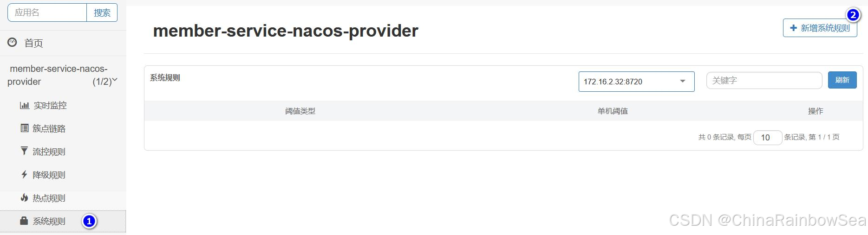Open the 流控规则 menu item
This screenshot has width=868, height=235.
coord(49,152)
